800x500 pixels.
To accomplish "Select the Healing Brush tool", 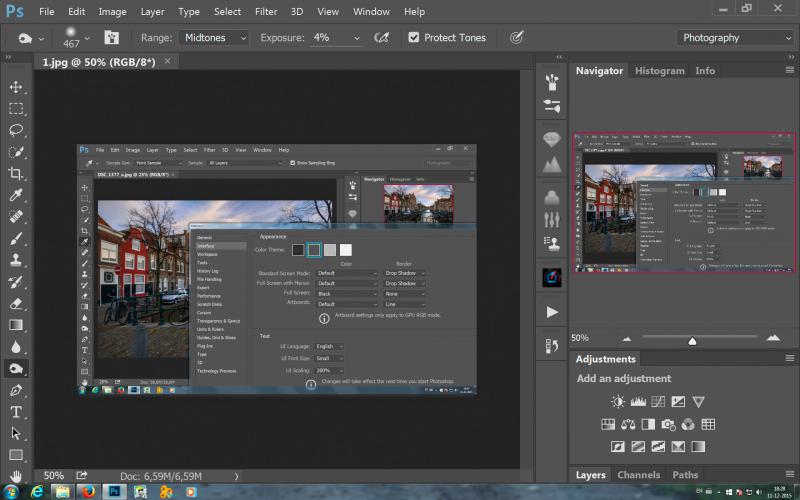I will [16, 216].
